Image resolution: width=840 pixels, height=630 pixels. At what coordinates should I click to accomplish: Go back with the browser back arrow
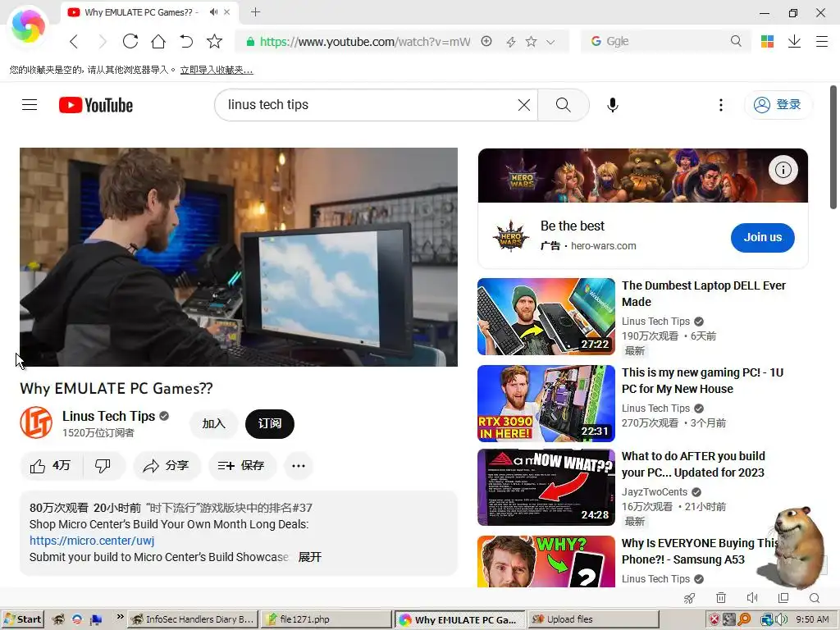tap(74, 41)
